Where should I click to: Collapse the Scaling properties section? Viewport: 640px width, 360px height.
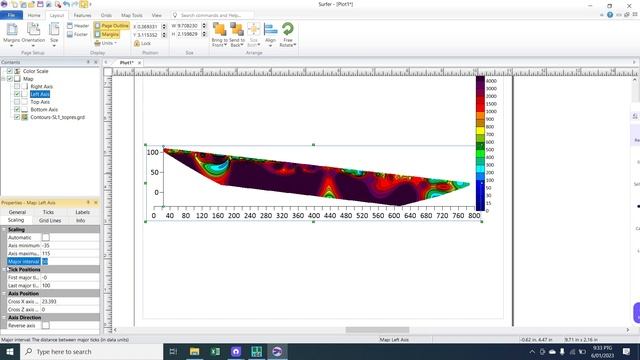(x=4, y=229)
